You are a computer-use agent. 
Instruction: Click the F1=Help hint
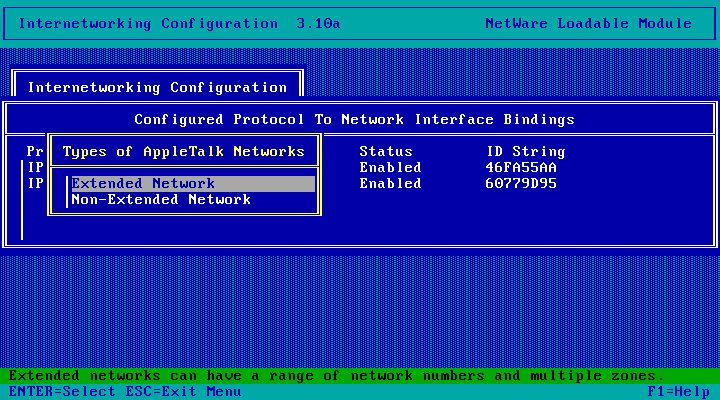click(678, 392)
